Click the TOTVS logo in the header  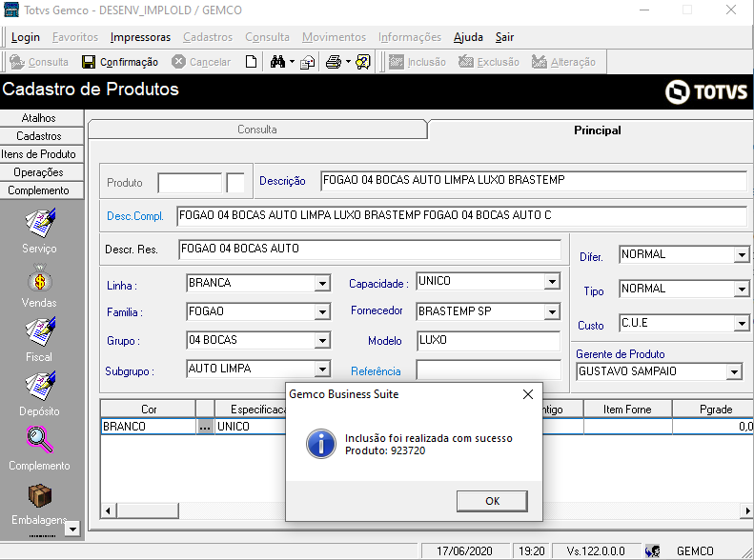click(x=706, y=91)
